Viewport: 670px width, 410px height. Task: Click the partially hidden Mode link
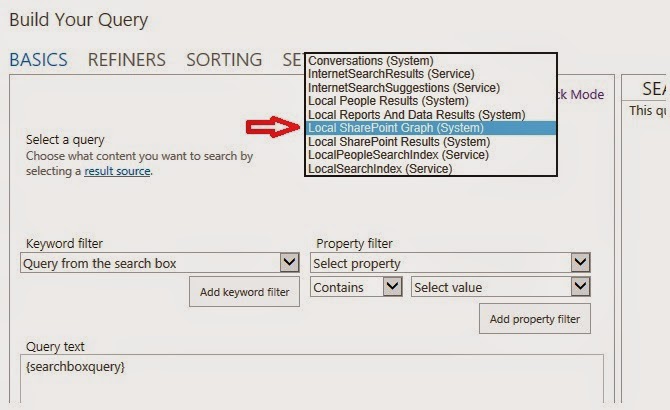(x=581, y=94)
